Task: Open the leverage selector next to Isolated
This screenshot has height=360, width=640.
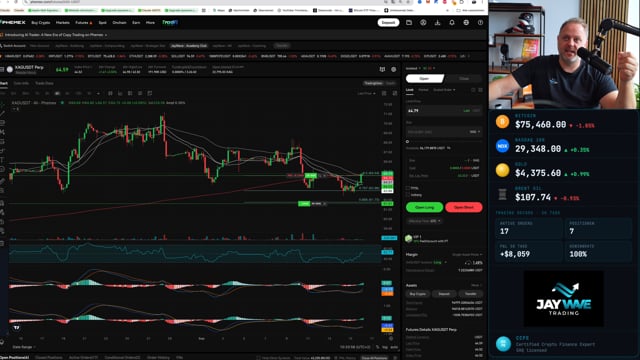Action: (429, 68)
